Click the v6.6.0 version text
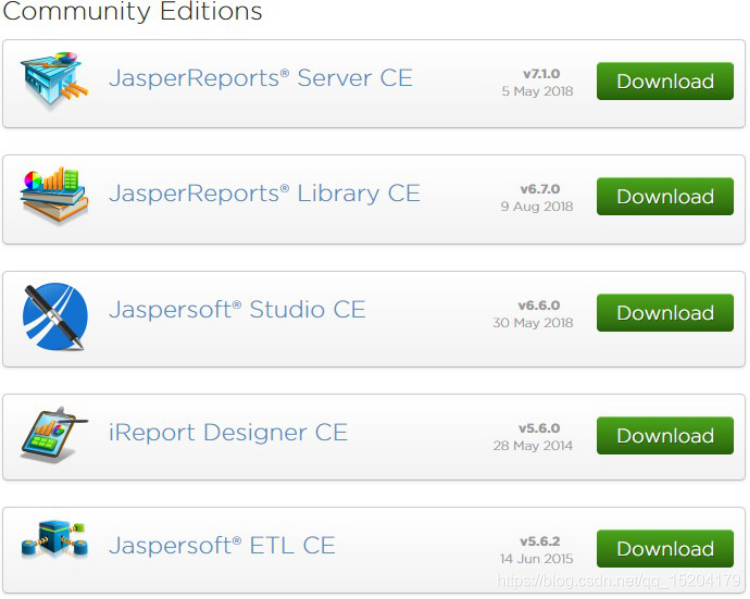The image size is (750, 599). coord(539,305)
